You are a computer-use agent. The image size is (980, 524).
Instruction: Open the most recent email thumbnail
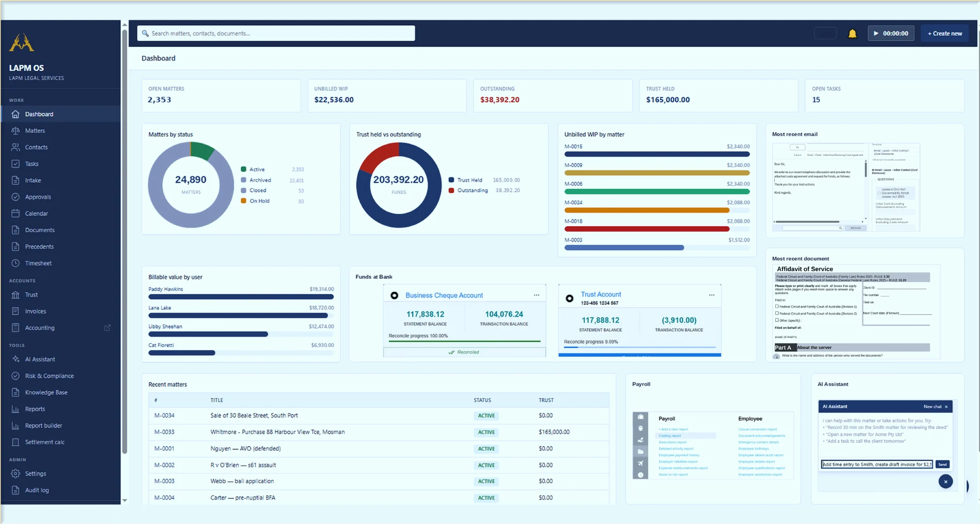[846, 187]
